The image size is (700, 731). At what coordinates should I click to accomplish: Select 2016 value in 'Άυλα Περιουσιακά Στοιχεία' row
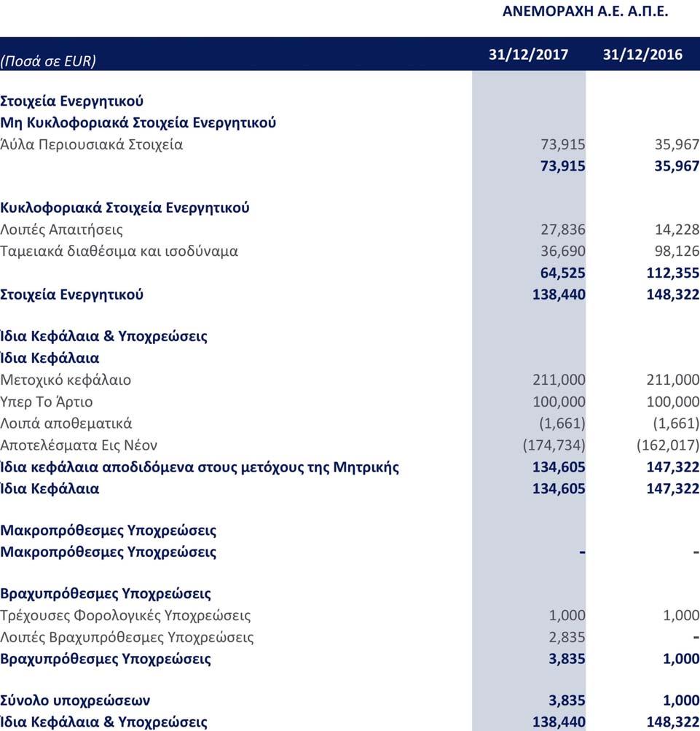click(x=677, y=144)
